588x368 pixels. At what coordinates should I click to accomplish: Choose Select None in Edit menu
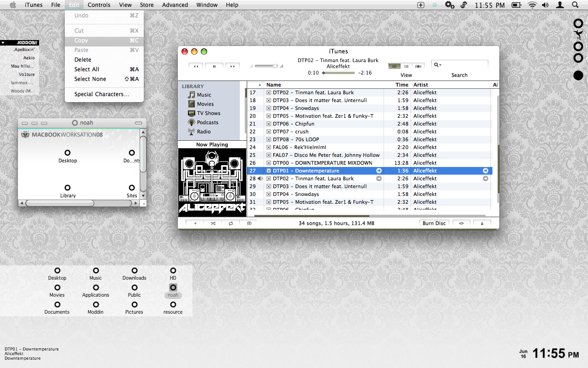pos(104,79)
